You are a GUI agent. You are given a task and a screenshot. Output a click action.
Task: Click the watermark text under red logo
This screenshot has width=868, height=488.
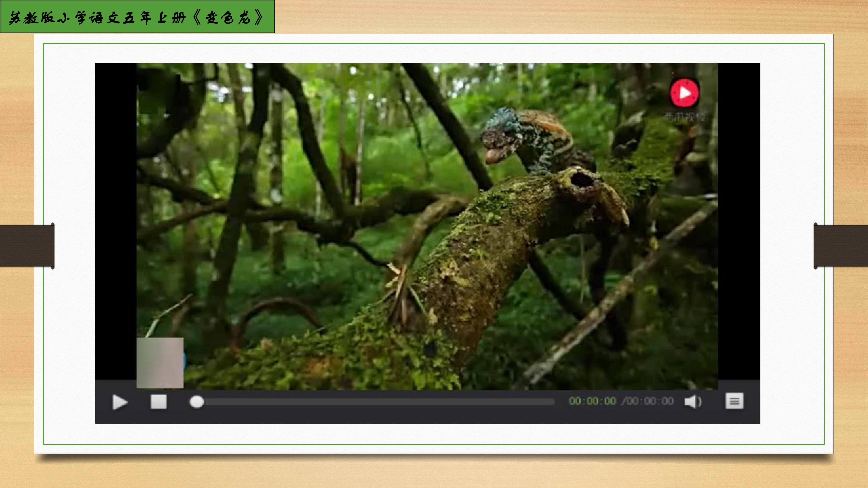684,117
